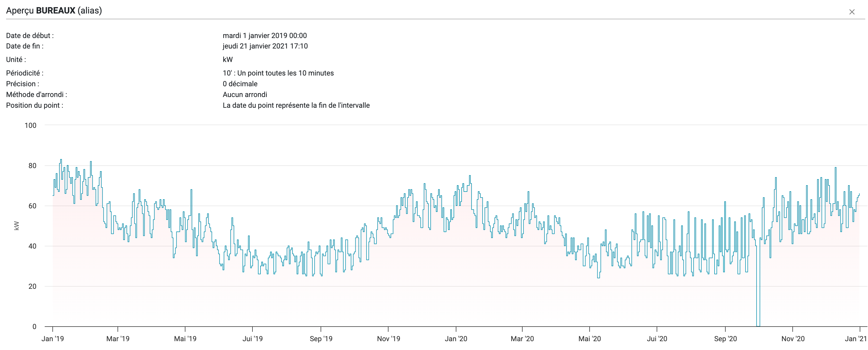Close the Aperçu BUREAUX preview dialog
Viewport: 868px width, 350px height.
click(x=852, y=12)
